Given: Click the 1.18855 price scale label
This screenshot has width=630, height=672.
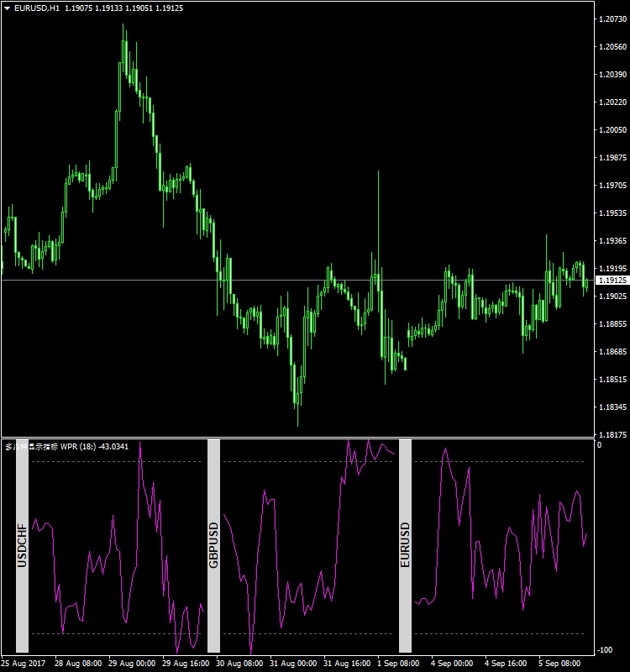Looking at the screenshot, I should point(612,324).
